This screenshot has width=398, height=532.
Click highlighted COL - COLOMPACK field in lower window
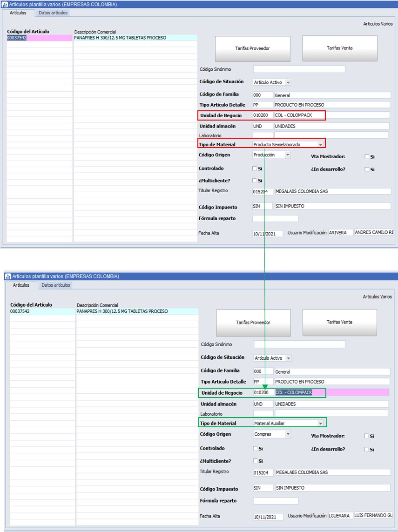pos(332,392)
